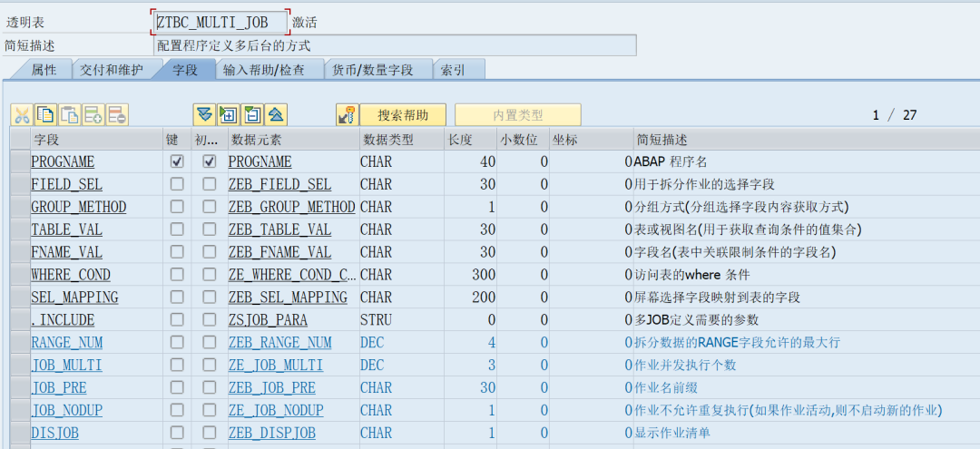This screenshot has width=980, height=449.
Task: Switch to the 属性 tab
Action: click(x=44, y=70)
